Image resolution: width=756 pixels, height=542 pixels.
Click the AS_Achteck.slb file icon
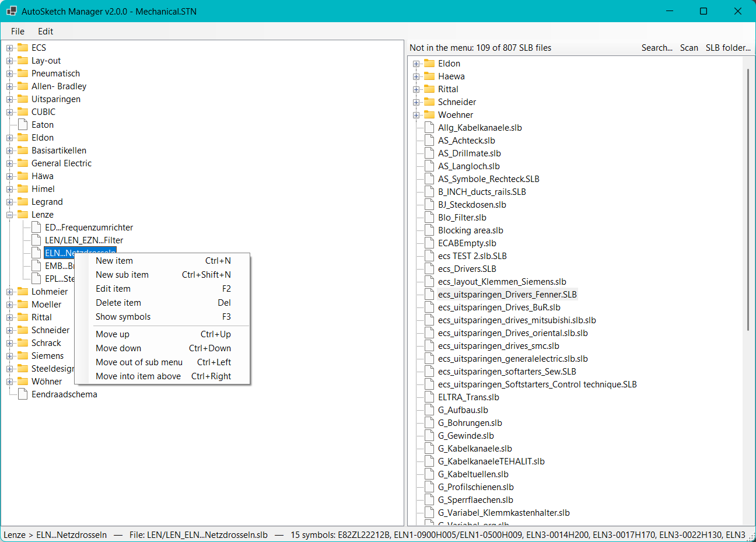(429, 140)
